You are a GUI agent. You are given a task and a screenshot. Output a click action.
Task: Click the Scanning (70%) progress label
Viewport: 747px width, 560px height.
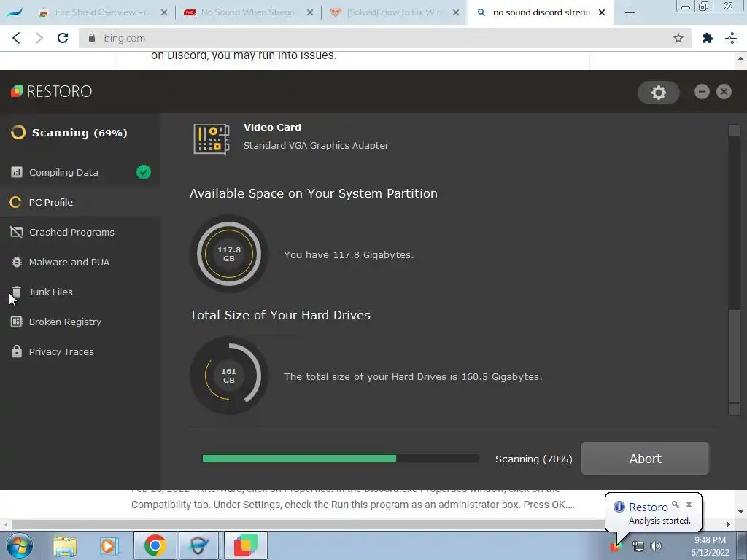[x=533, y=459]
